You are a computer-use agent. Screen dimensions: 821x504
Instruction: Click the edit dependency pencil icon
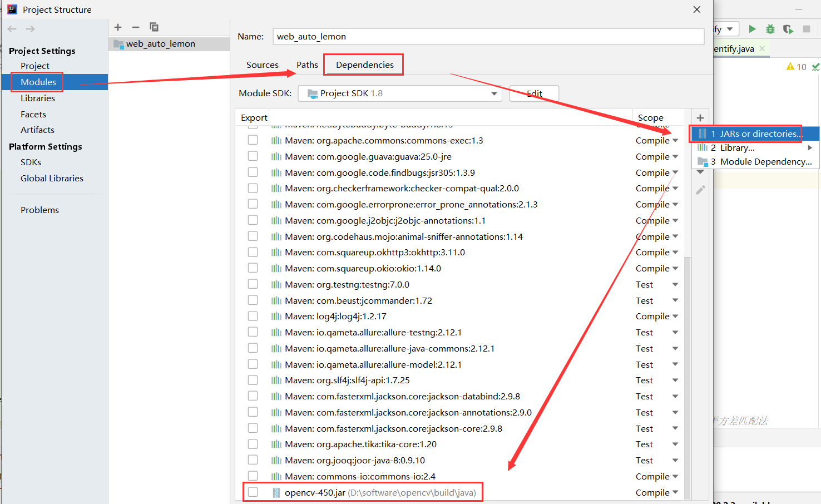click(x=700, y=190)
